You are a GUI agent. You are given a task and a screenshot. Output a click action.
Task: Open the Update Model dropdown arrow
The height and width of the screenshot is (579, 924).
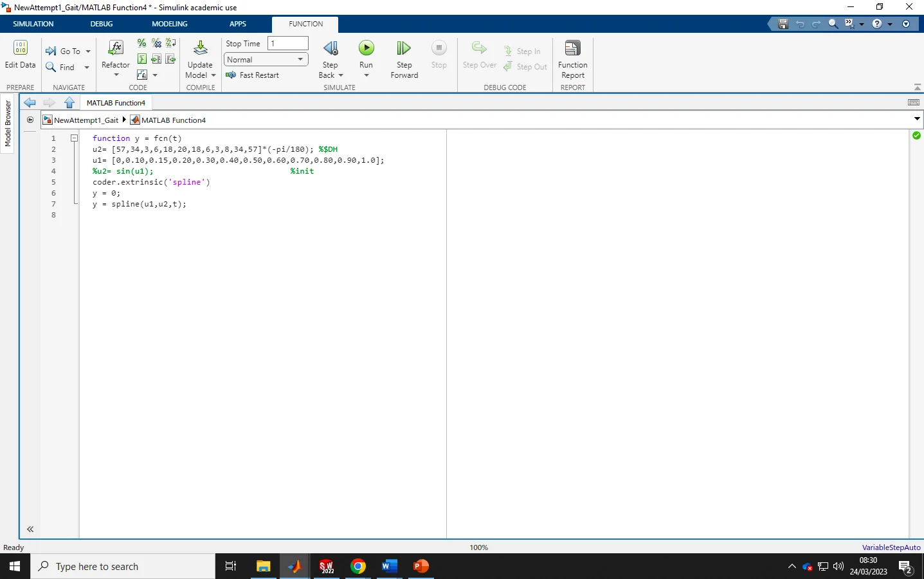(213, 75)
